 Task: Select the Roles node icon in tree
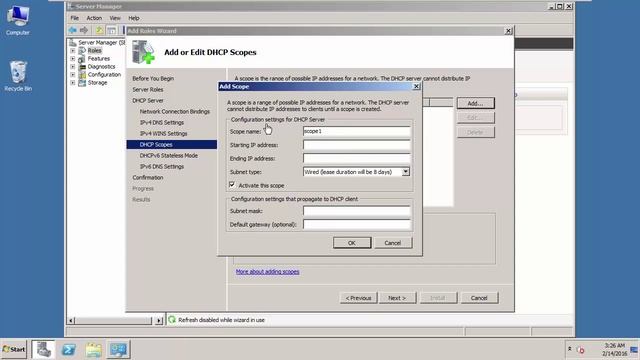(82, 51)
